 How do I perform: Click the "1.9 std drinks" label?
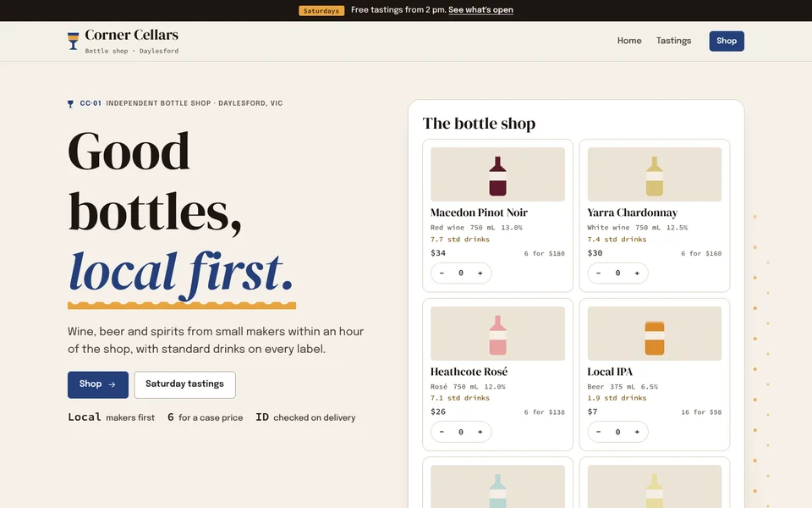click(x=617, y=398)
